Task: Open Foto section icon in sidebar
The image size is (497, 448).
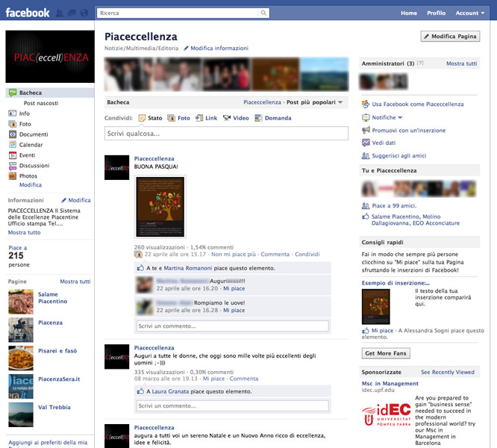Action: pyautogui.click(x=13, y=124)
